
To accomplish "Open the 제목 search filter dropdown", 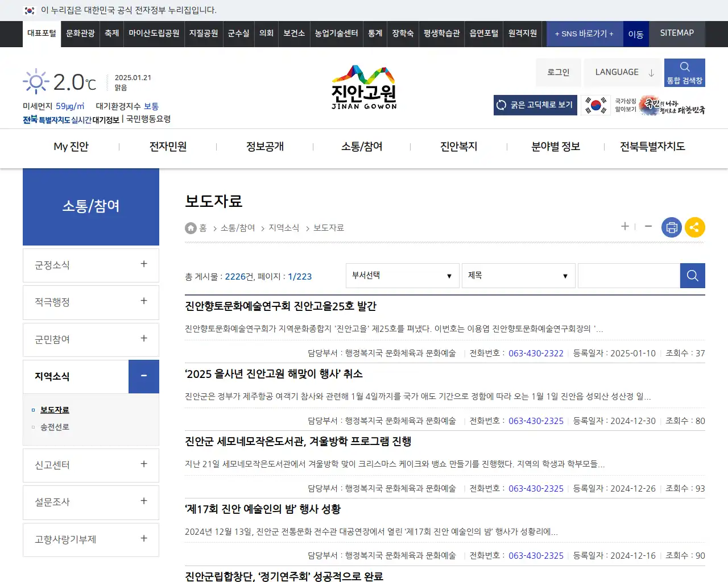I will point(518,276).
